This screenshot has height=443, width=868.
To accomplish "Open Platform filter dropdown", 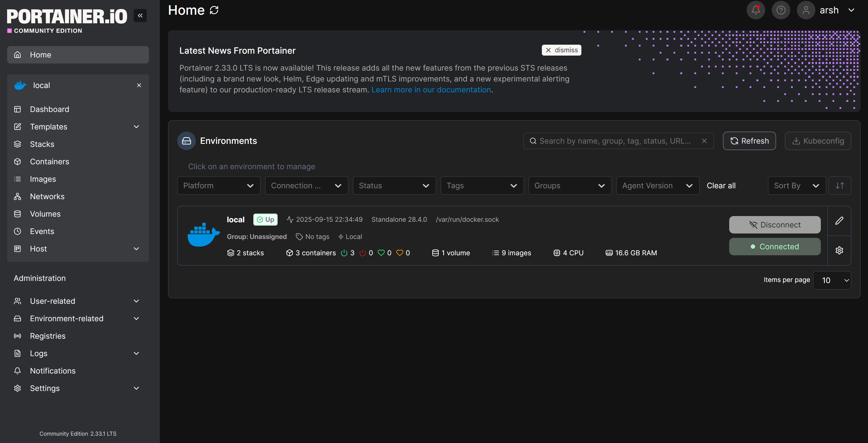I will click(219, 186).
